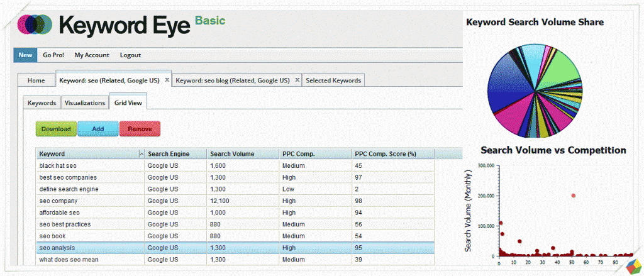Open the Visualizations sub-tab

click(85, 102)
